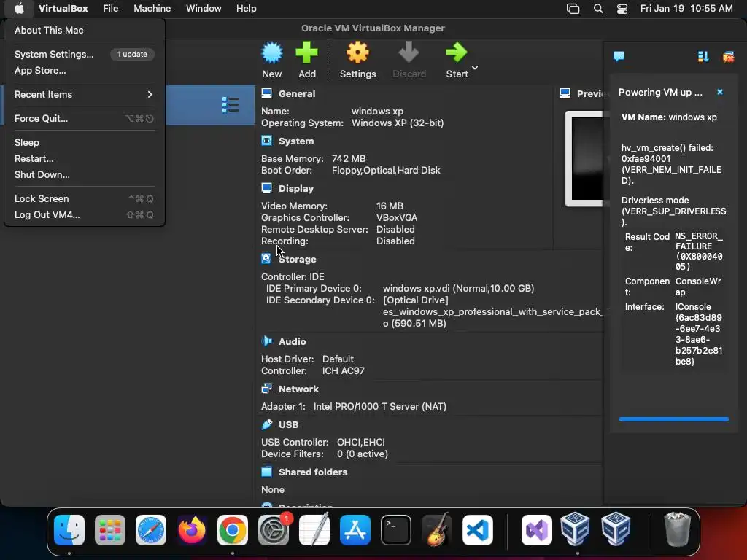Click the VM power-up progress bar

[673, 419]
